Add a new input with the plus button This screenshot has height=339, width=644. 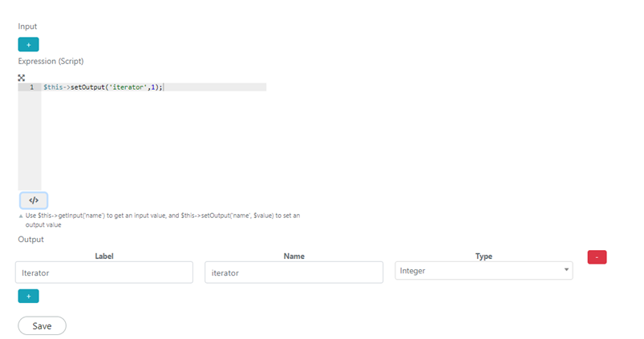click(28, 44)
